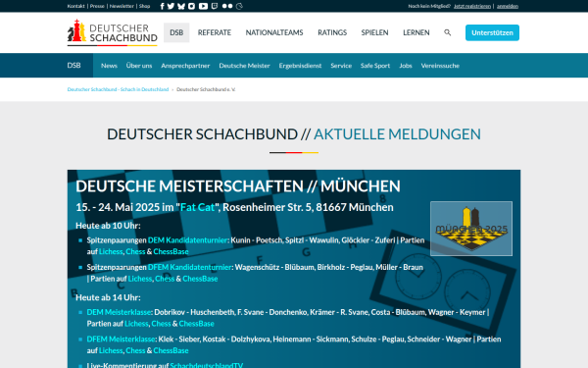Select the Ergebnisdienst submenu item

300,66
